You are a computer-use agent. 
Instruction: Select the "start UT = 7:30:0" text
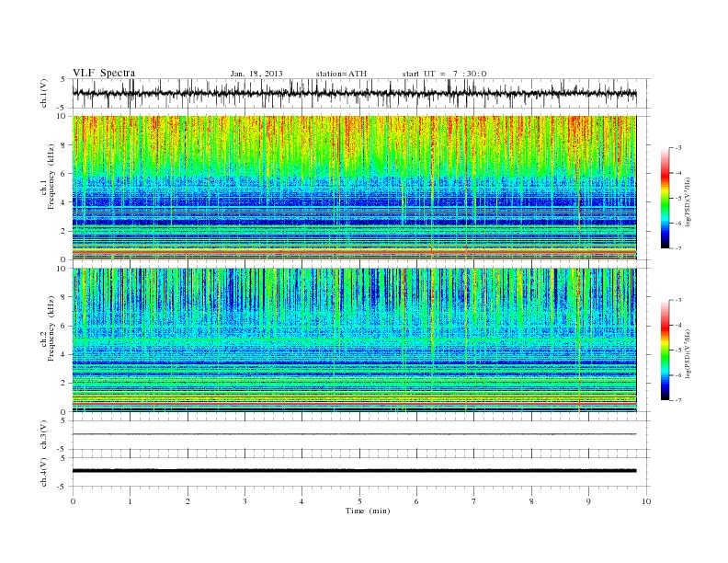[444, 74]
